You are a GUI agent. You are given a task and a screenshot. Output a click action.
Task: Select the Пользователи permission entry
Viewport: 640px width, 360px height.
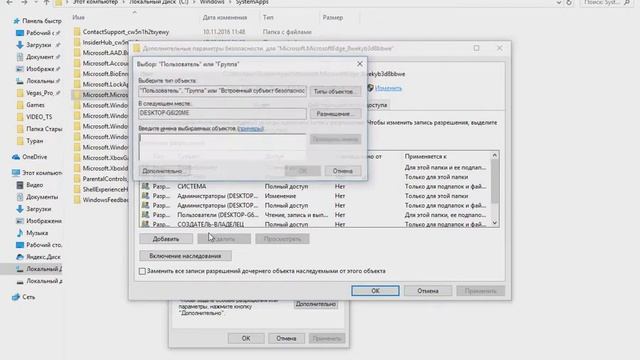[x=315, y=215]
